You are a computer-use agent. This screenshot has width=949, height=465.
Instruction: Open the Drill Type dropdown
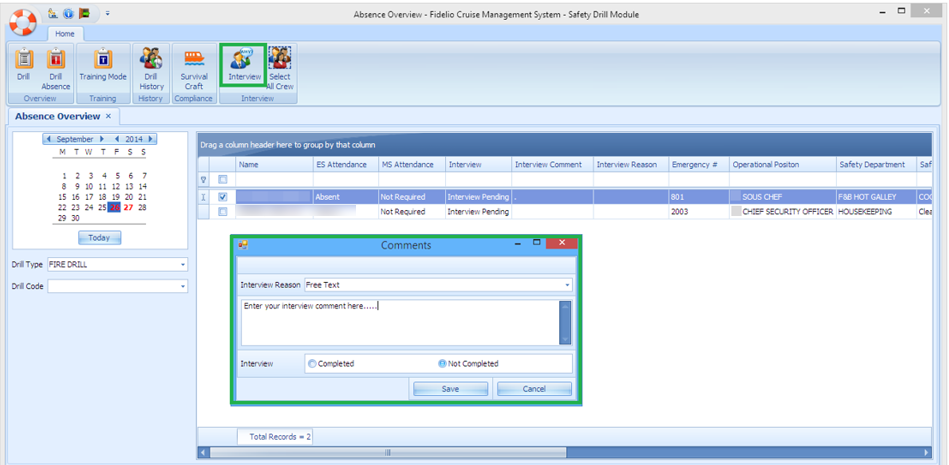183,265
